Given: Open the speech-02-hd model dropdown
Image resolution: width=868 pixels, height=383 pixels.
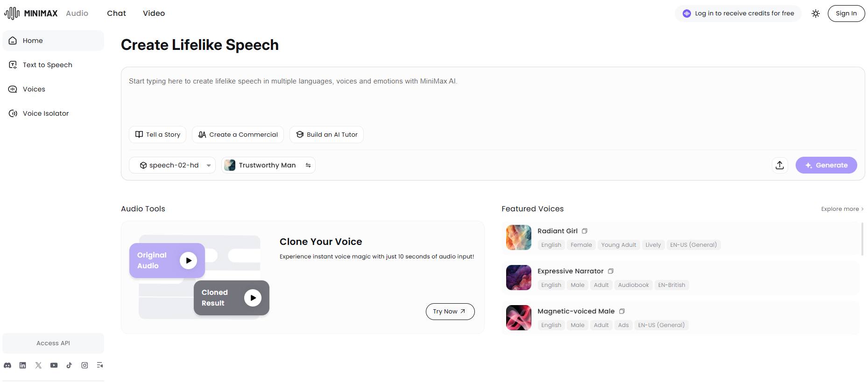Looking at the screenshot, I should 172,165.
